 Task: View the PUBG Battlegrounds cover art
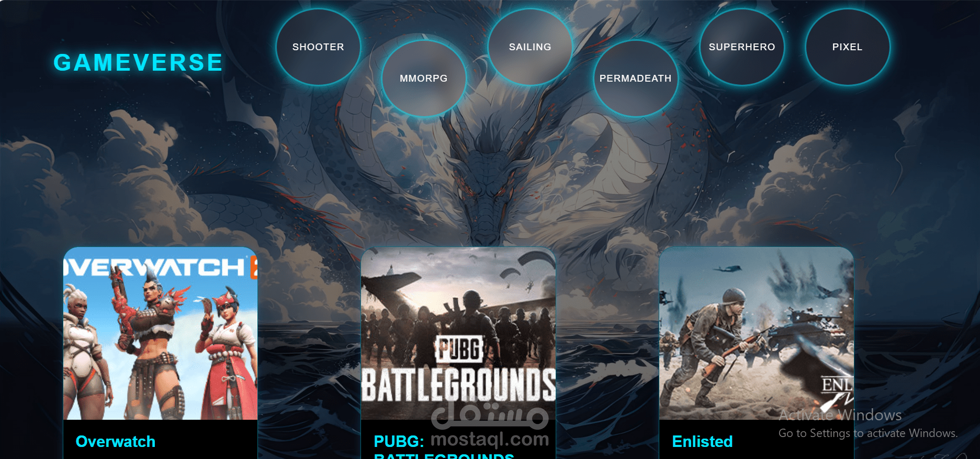(458, 333)
